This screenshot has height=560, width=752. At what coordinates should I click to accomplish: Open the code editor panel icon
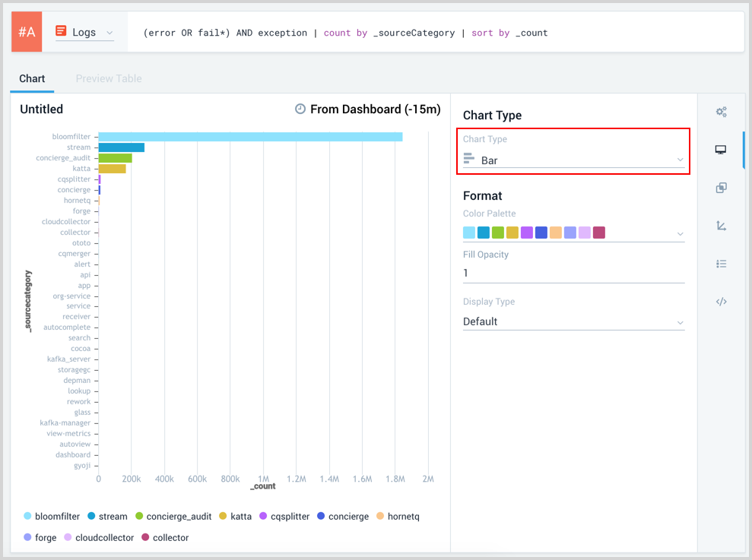pyautogui.click(x=721, y=302)
